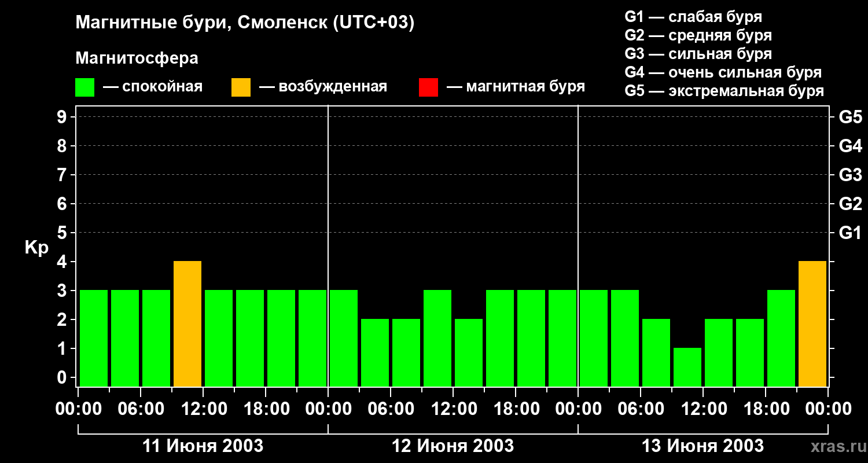The image size is (868, 463).
Task: Select the title 'Магнитные бури, Смоленск (UTC+03)'
Action: point(245,24)
